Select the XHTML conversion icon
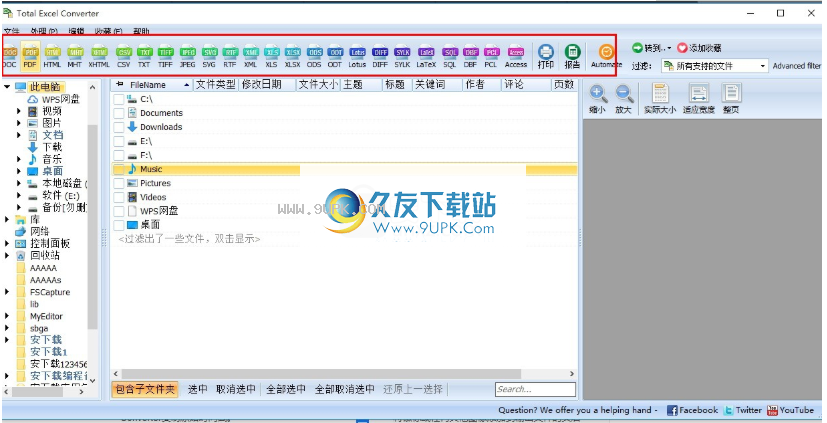The width and height of the screenshot is (827, 423). [x=99, y=56]
